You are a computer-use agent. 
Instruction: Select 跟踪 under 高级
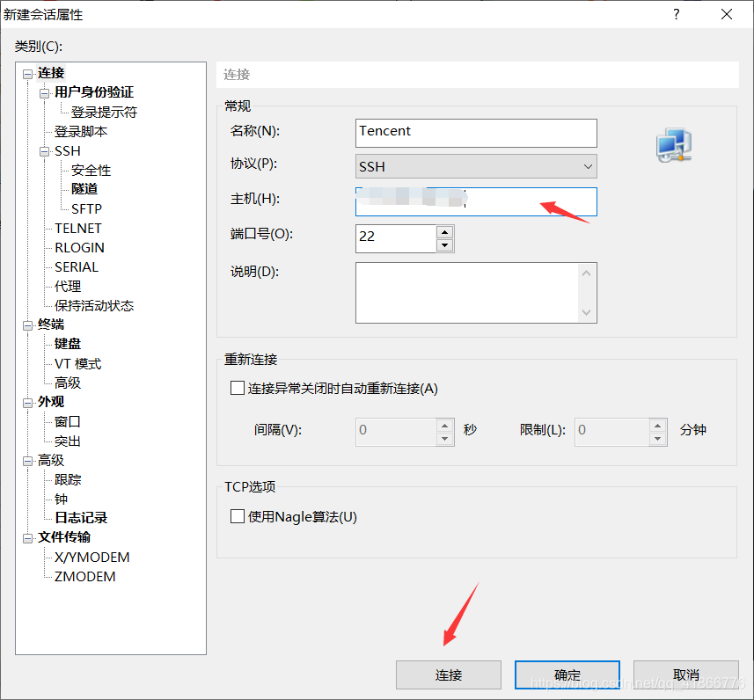tap(68, 480)
